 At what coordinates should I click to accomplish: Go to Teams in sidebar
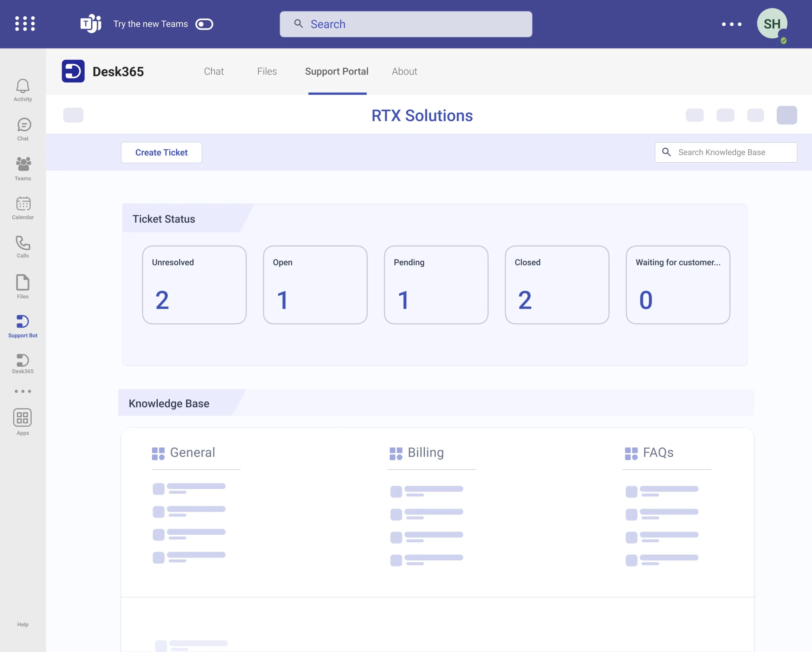(x=23, y=169)
